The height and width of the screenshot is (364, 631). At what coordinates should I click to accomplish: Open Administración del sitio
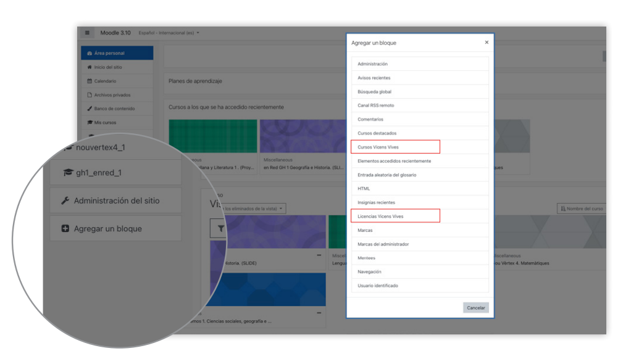[x=115, y=201]
